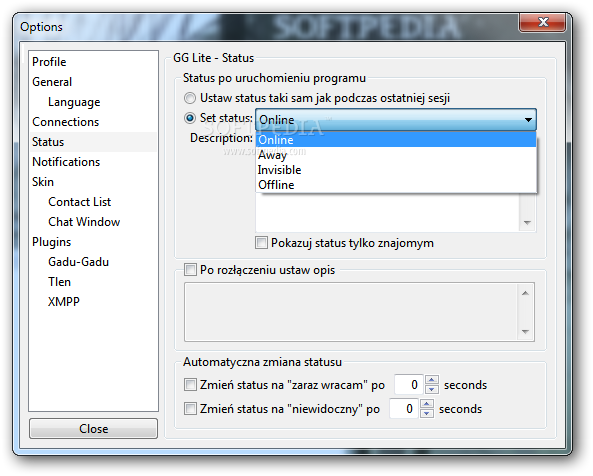Open the Profile options page

pyautogui.click(x=49, y=62)
